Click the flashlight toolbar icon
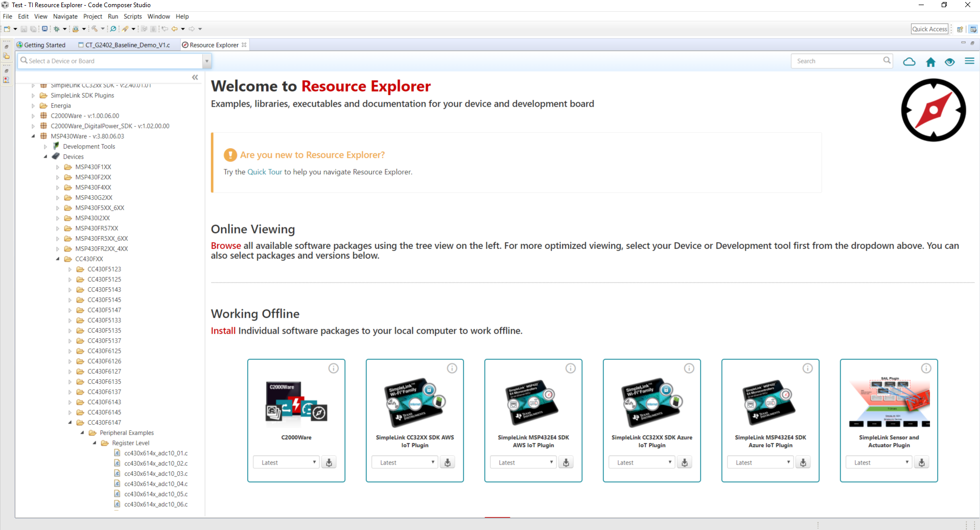980x530 pixels. tap(125, 29)
